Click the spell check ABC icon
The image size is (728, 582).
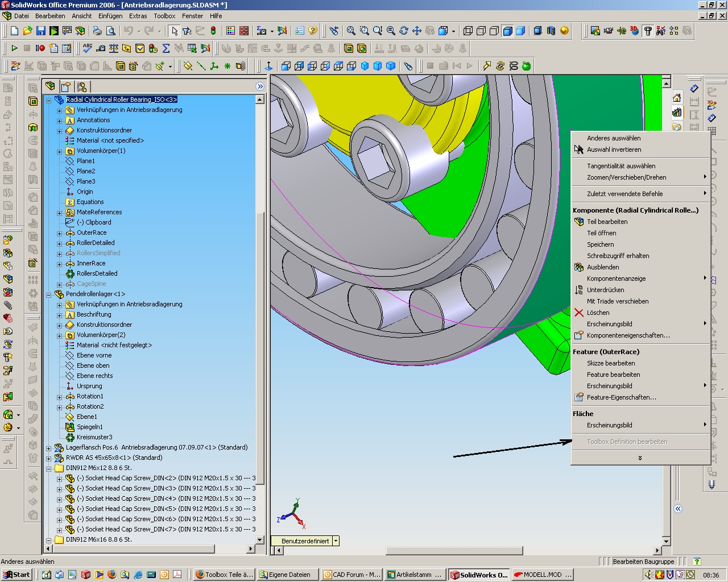tap(88, 48)
